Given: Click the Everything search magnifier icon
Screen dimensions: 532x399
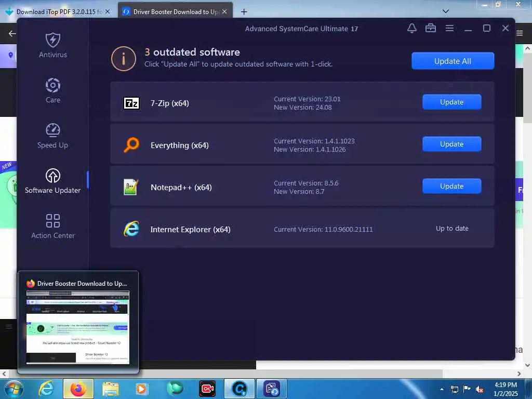Looking at the screenshot, I should pyautogui.click(x=131, y=145).
